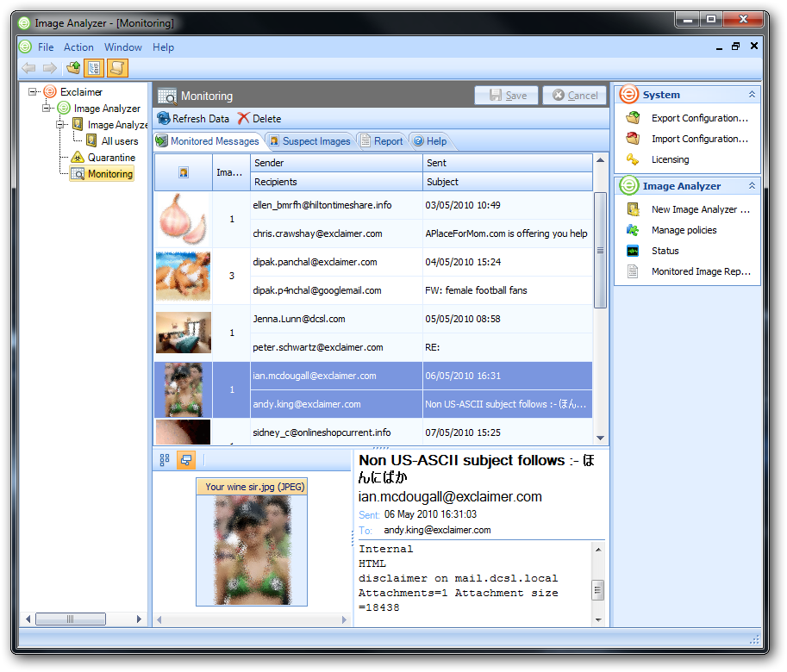This screenshot has width=787, height=672.
Task: Click the Refresh Data icon
Action: 163,119
